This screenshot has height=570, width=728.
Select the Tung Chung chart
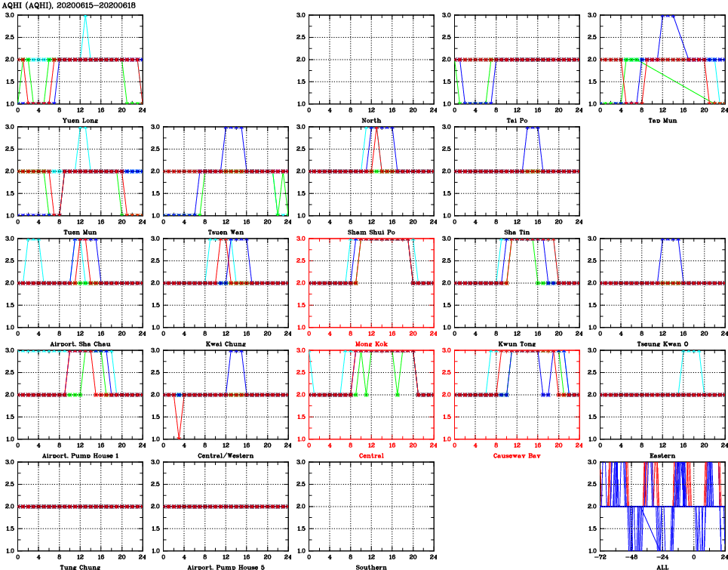click(80, 506)
